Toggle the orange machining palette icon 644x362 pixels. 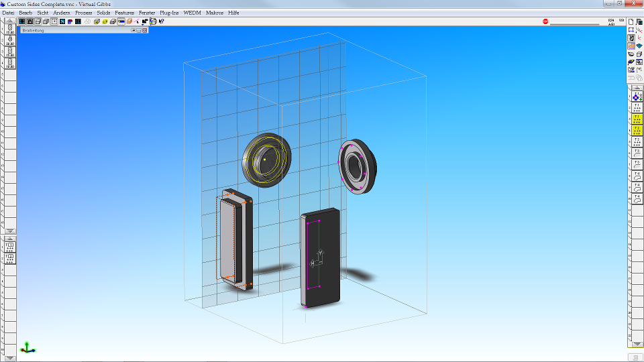(x=631, y=46)
